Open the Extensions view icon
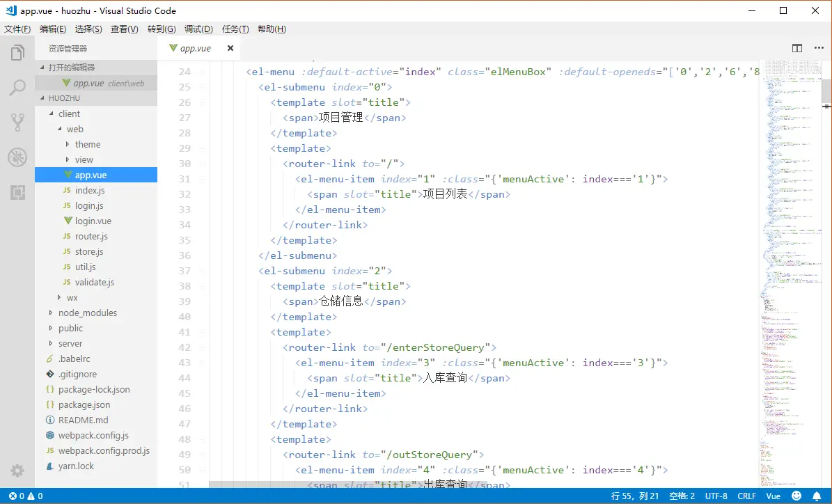832x504 pixels. pyautogui.click(x=17, y=192)
